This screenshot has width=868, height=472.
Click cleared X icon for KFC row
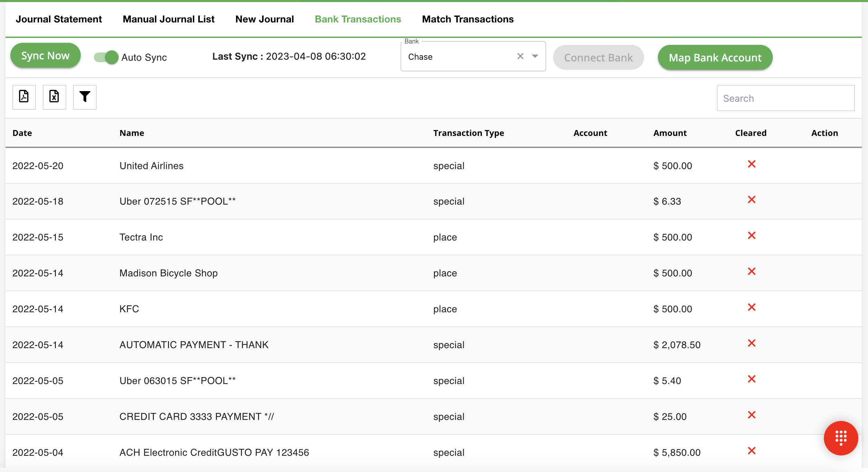(751, 307)
